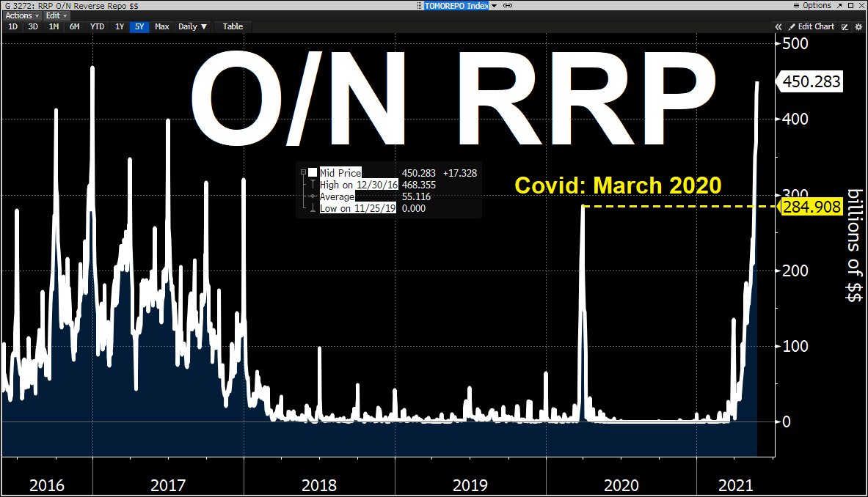The image size is (868, 497).
Task: Select the 3D time range
Action: pyautogui.click(x=33, y=26)
